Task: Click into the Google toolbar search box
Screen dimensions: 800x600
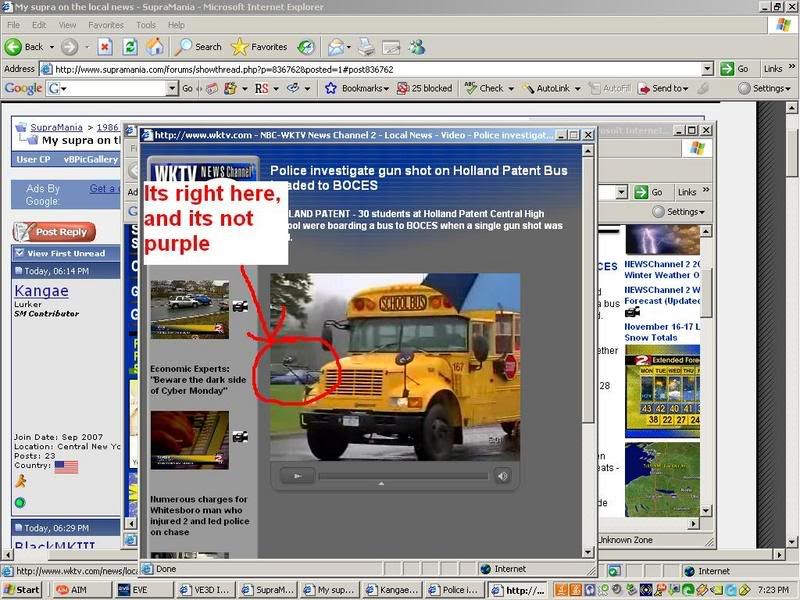Action: click(x=112, y=88)
